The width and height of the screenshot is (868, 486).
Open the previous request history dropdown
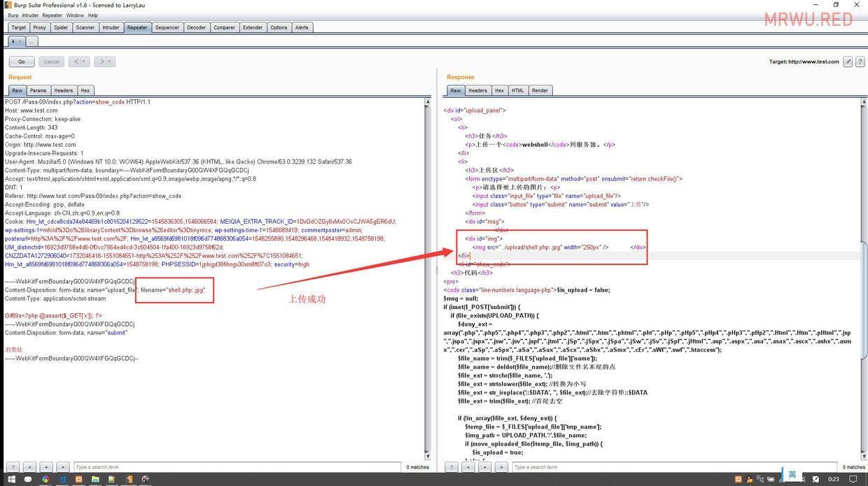coord(79,62)
